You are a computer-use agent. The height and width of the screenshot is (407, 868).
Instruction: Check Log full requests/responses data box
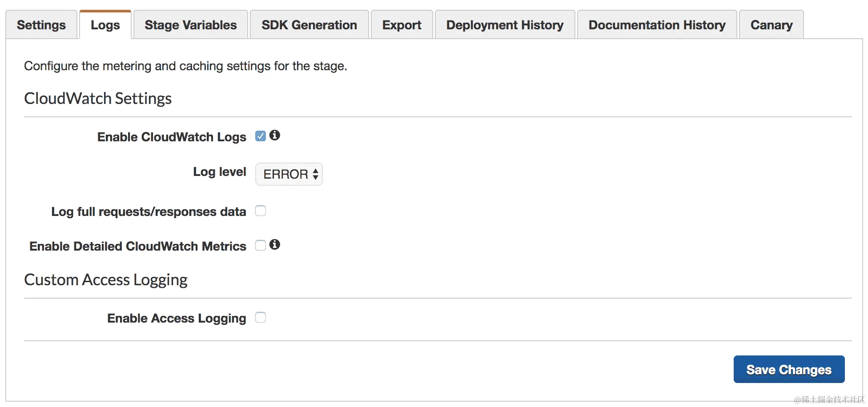(261, 211)
